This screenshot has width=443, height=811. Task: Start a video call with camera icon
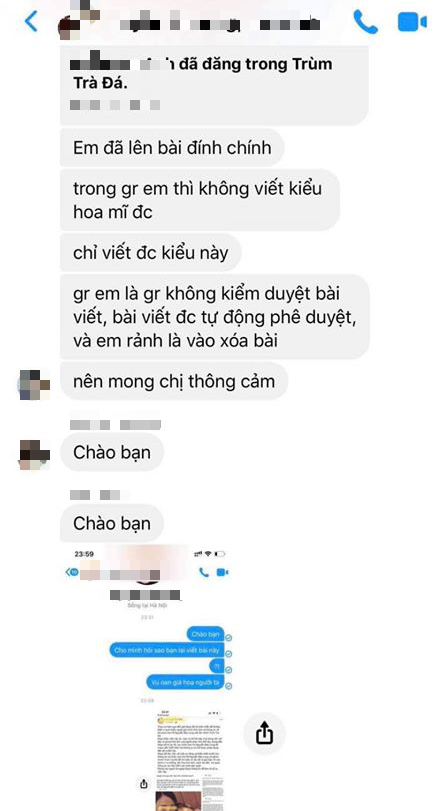pyautogui.click(x=412, y=22)
